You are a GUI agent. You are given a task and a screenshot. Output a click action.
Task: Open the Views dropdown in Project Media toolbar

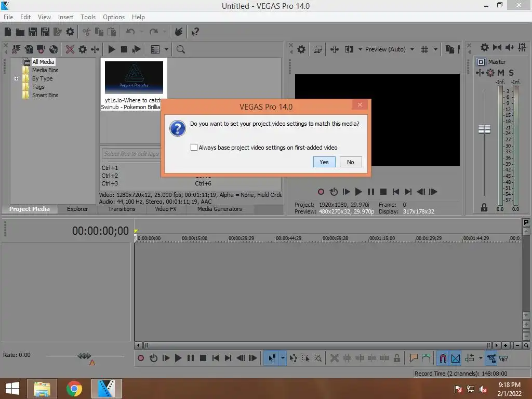click(x=166, y=49)
